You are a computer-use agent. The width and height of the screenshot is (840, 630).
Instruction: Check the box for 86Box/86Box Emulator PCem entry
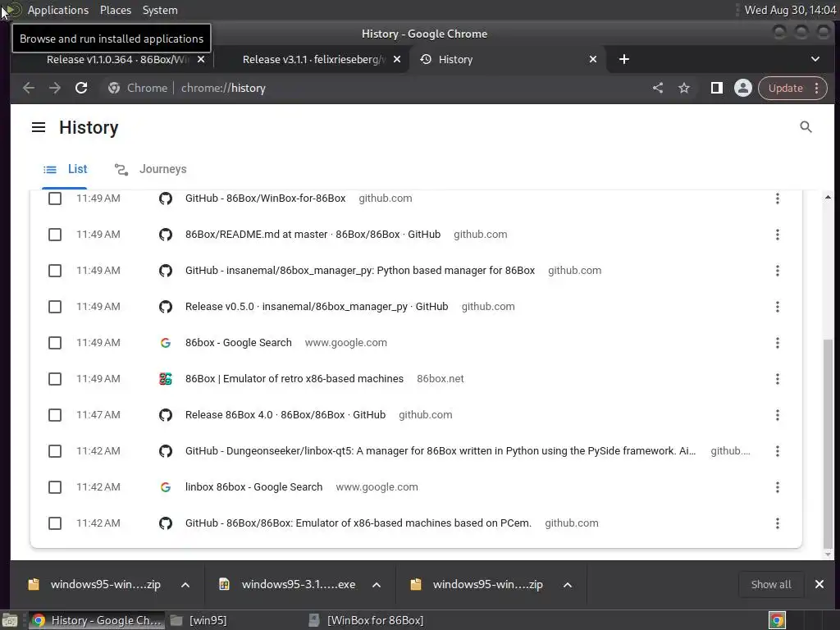click(x=55, y=523)
